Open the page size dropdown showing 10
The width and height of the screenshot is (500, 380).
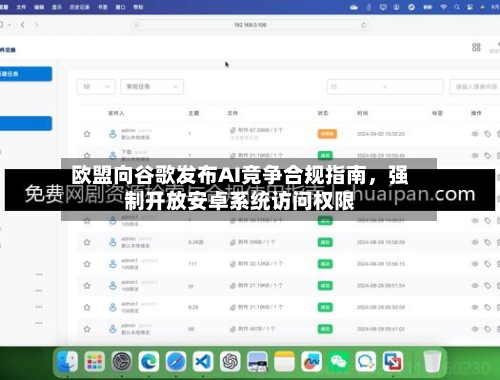(x=96, y=87)
